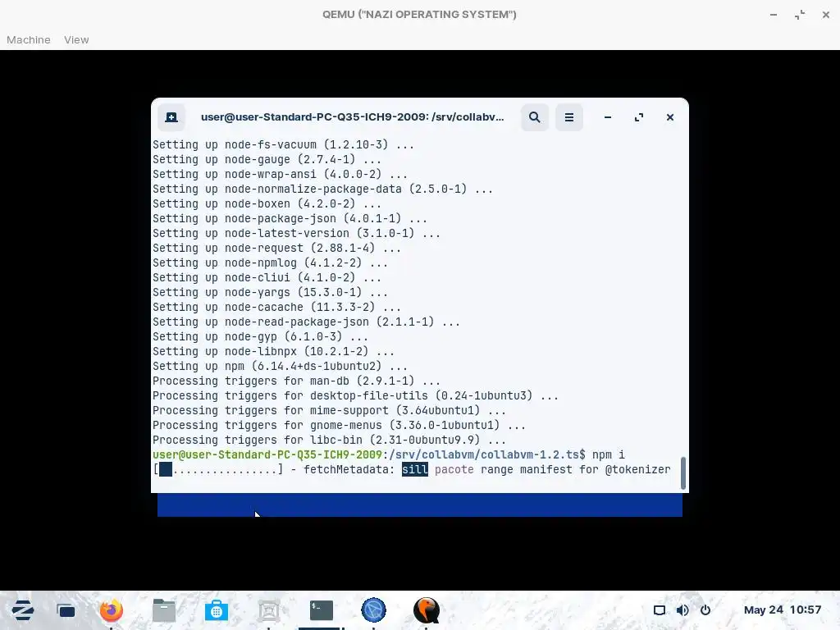Click the 'Setting up node-package-json' line

pos(290,218)
